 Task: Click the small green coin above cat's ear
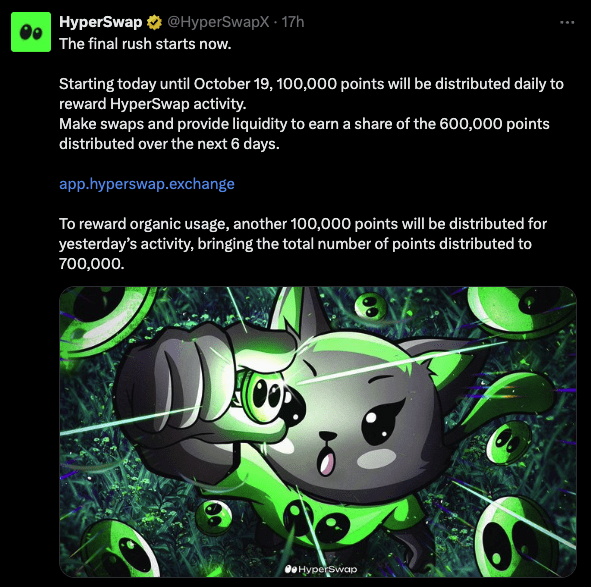click(370, 305)
